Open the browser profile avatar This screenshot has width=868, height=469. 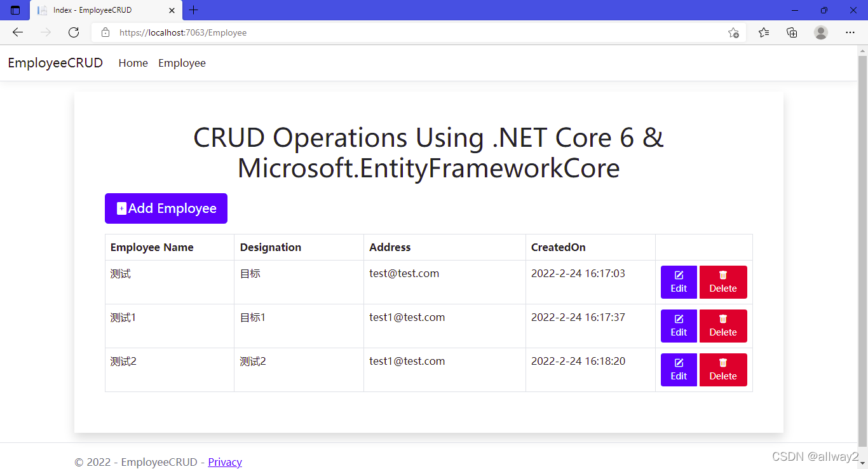(821, 32)
